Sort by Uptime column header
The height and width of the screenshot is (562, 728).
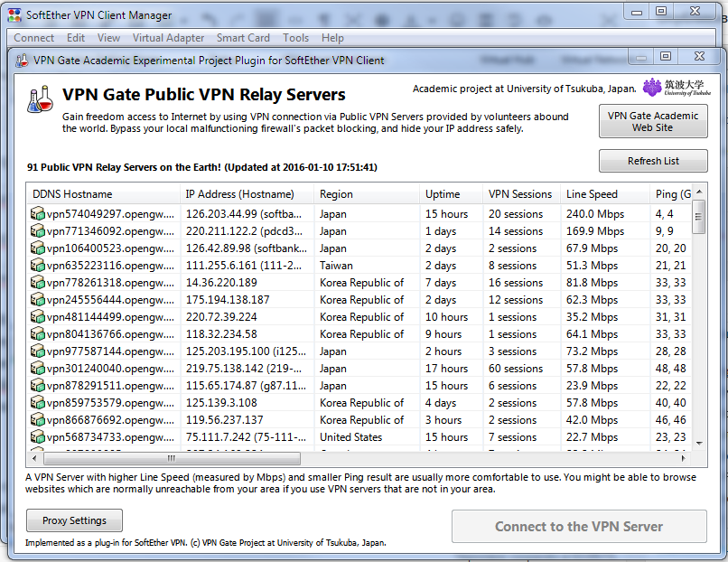click(452, 194)
